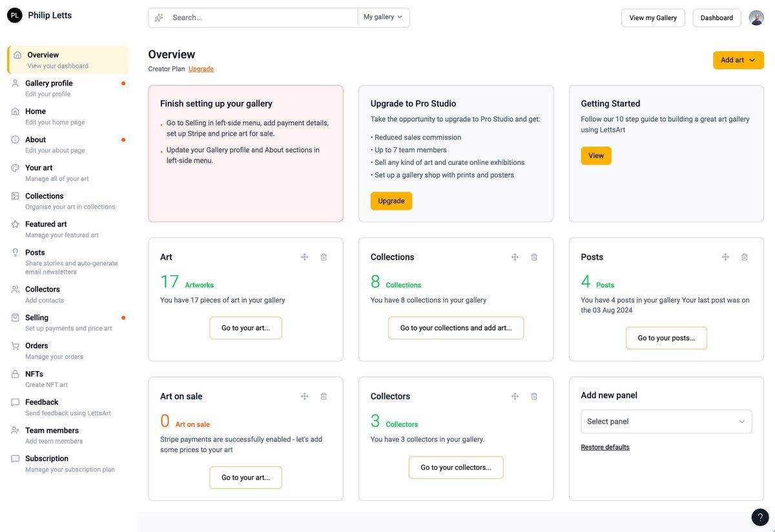
Task: Remove the Collectors panel via trash icon
Action: tap(534, 396)
